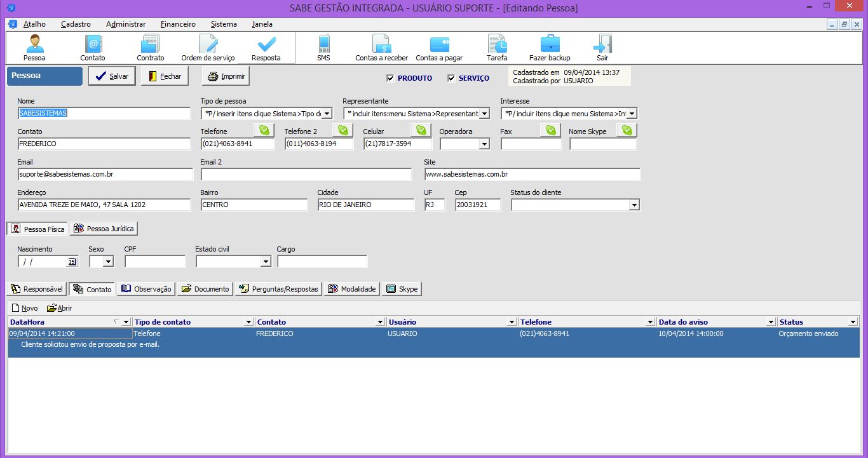Switch to the Modalidade tab
The height and width of the screenshot is (458, 868).
click(x=352, y=289)
